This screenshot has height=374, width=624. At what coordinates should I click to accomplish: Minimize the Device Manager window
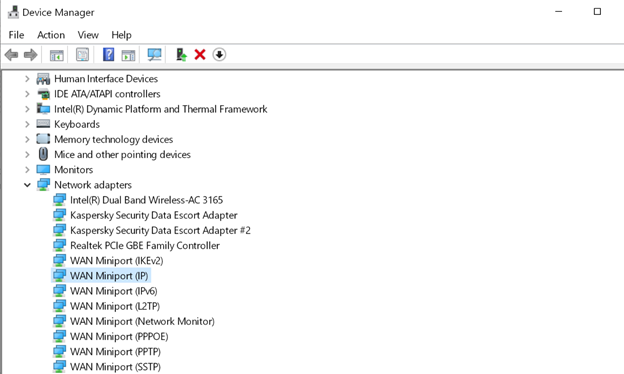pyautogui.click(x=559, y=12)
